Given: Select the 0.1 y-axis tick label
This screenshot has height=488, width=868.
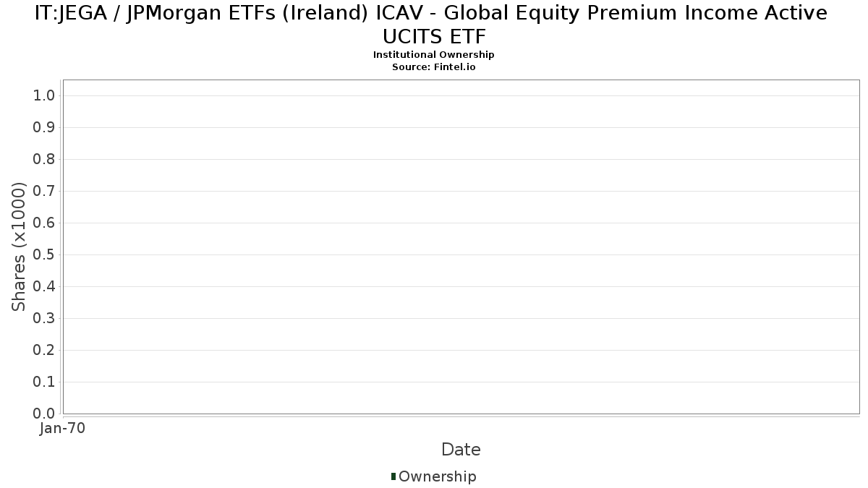Looking at the screenshot, I should click(x=44, y=382).
